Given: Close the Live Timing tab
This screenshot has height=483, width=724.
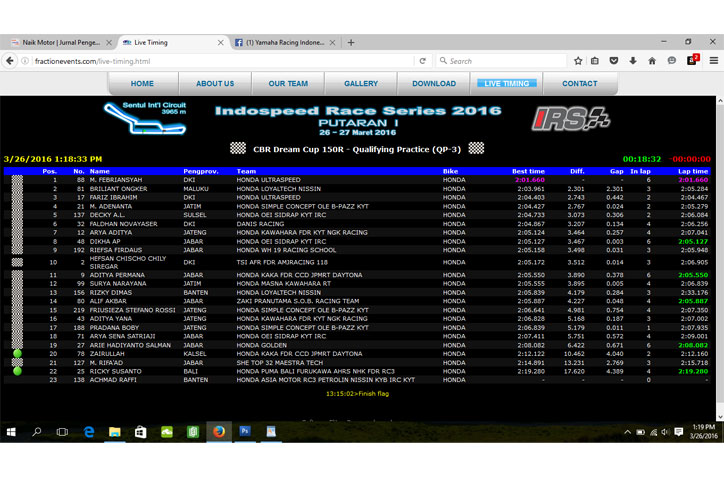Looking at the screenshot, I should (221, 43).
